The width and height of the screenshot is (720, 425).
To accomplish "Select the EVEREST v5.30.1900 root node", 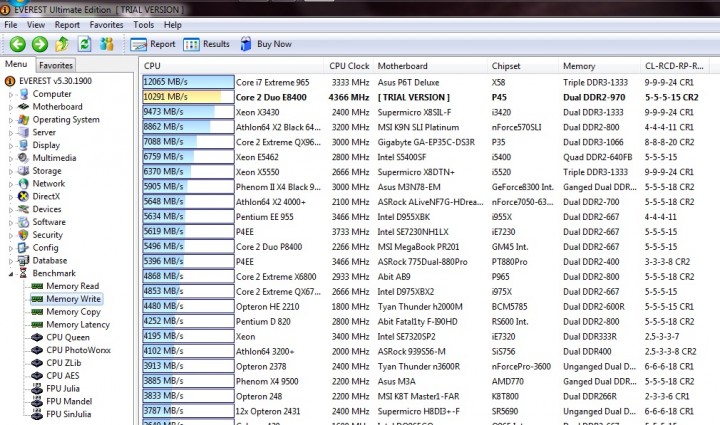I will pos(48,81).
